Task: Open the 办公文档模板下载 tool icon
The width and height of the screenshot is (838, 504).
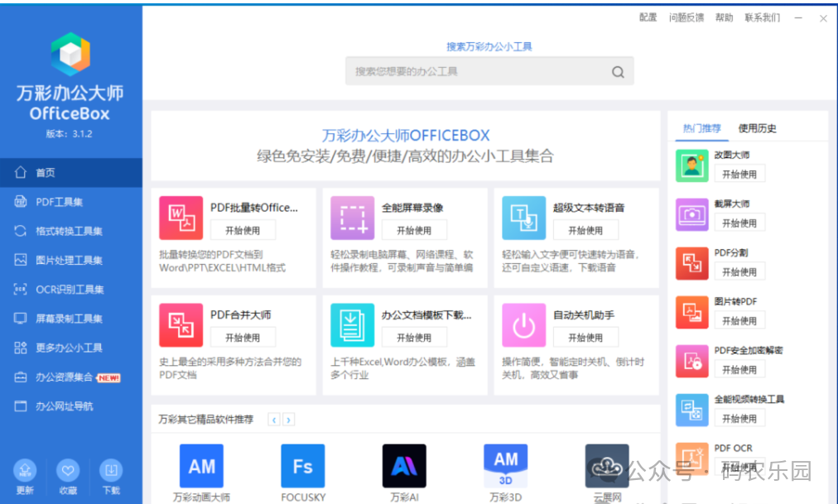Action: pyautogui.click(x=352, y=325)
